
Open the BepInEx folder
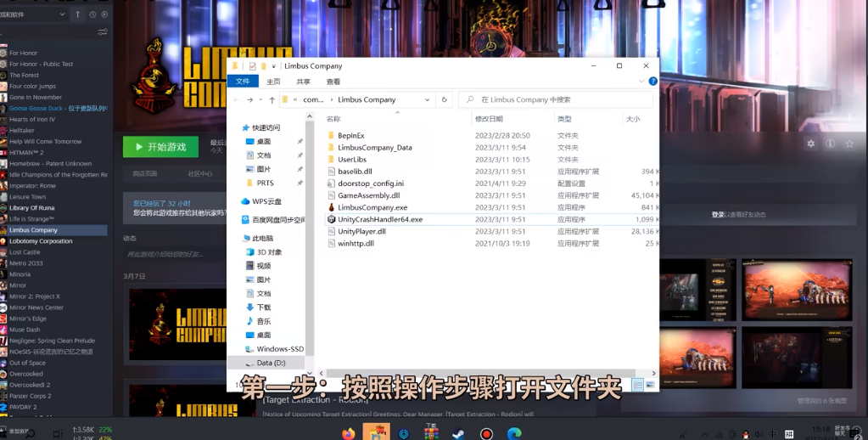(351, 135)
